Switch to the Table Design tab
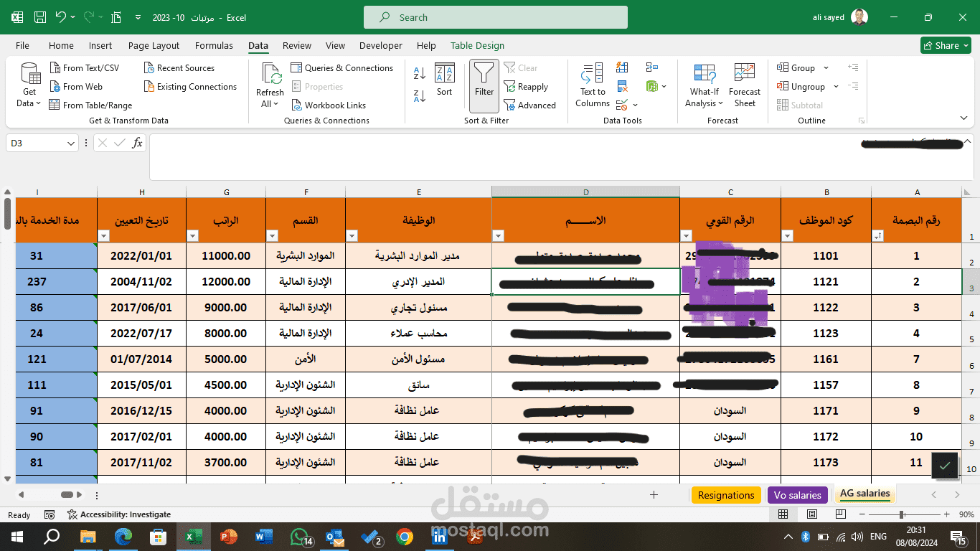This screenshot has height=551, width=980. [477, 45]
